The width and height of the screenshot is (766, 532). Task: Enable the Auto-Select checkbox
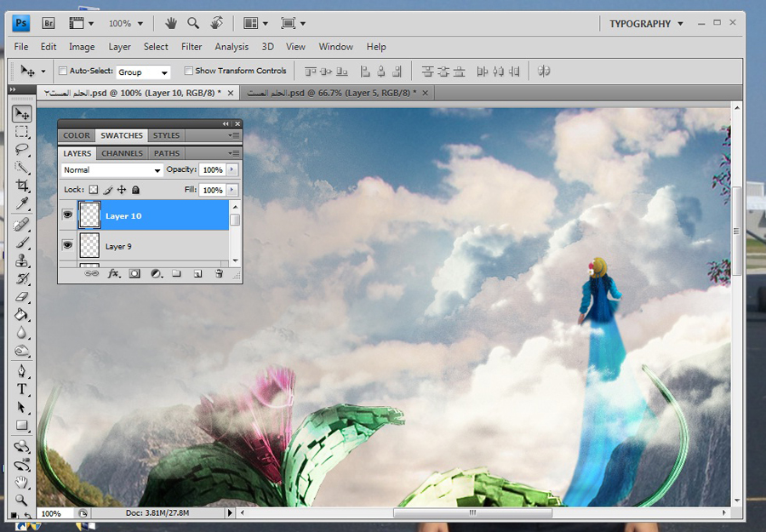pyautogui.click(x=62, y=71)
